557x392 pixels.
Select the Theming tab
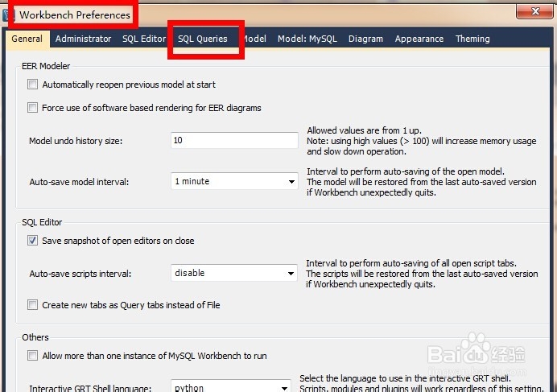tap(472, 39)
